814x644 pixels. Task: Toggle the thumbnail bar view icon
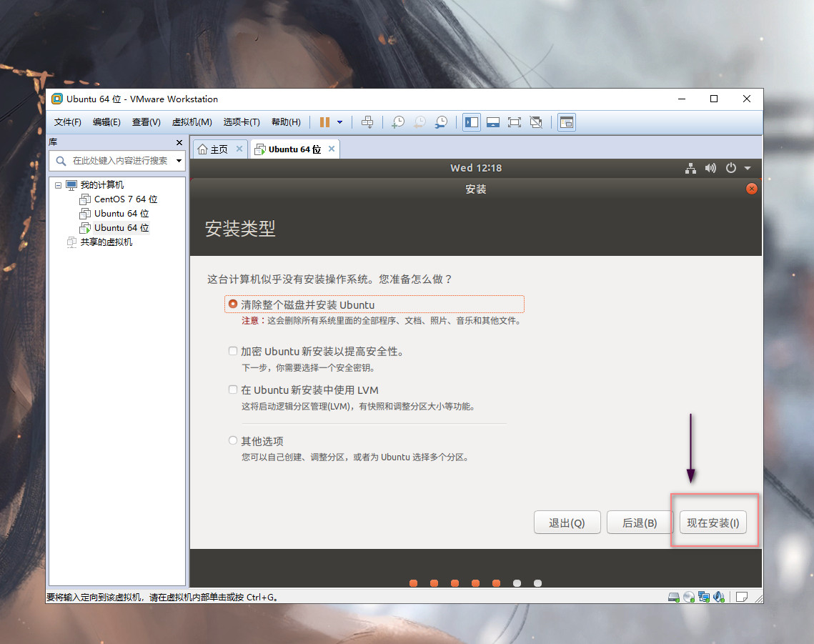[x=492, y=122]
